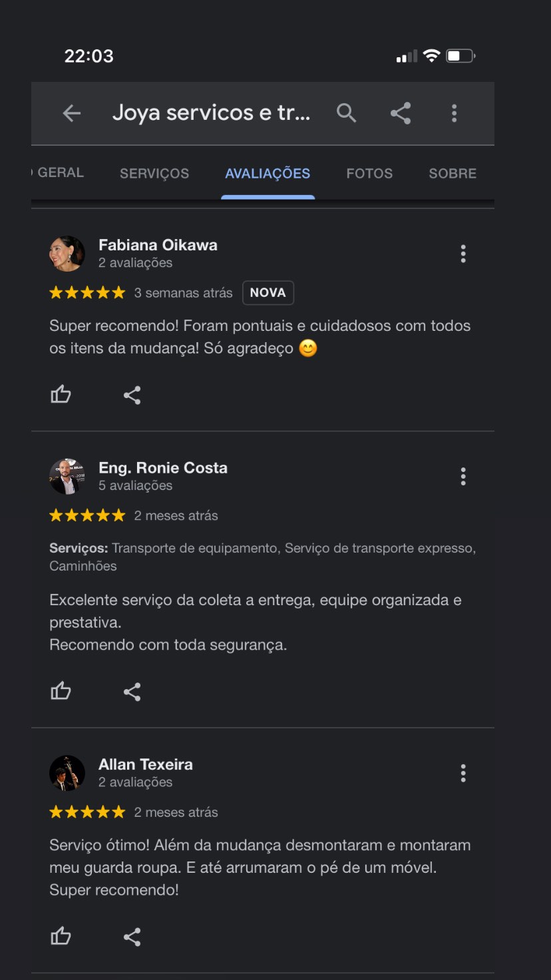Image resolution: width=551 pixels, height=980 pixels.
Task: Open more options for Fabiana Oikawa's review
Action: (x=463, y=254)
